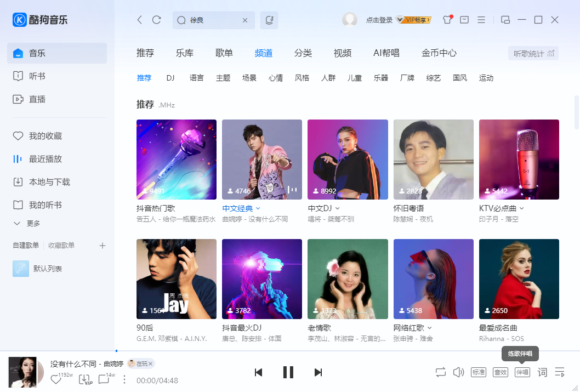Viewport: 580px width, 392px height.
Task: Open the 怀旧粤语 channel thumbnail
Action: 434,160
